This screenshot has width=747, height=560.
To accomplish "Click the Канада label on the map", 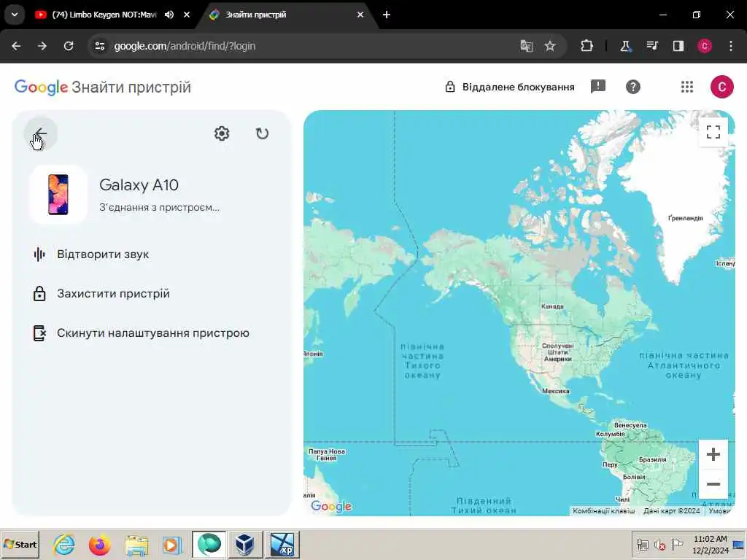I will point(553,307).
